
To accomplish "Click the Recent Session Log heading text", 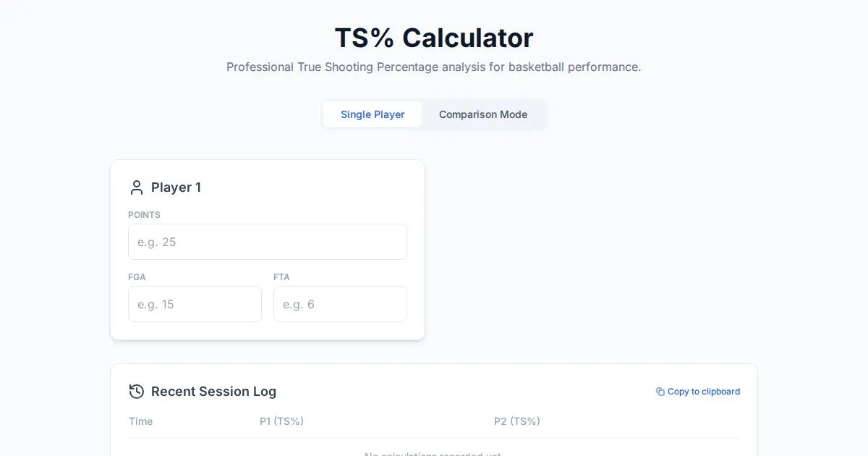I will click(213, 392).
